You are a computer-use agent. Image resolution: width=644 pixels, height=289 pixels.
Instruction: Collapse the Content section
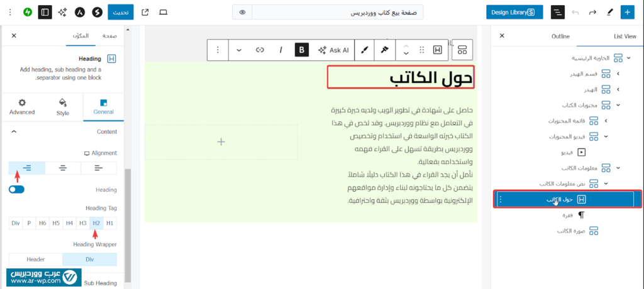click(x=14, y=131)
